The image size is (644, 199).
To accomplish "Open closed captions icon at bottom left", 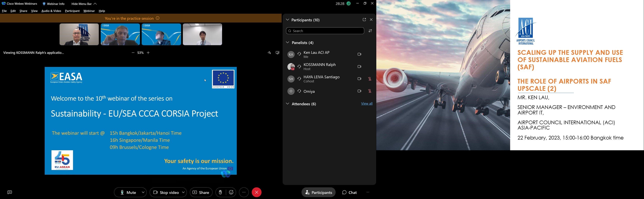I will tap(10, 192).
